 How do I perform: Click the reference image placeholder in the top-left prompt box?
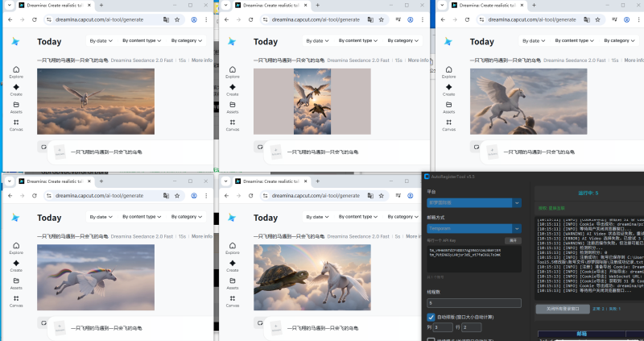(60, 152)
